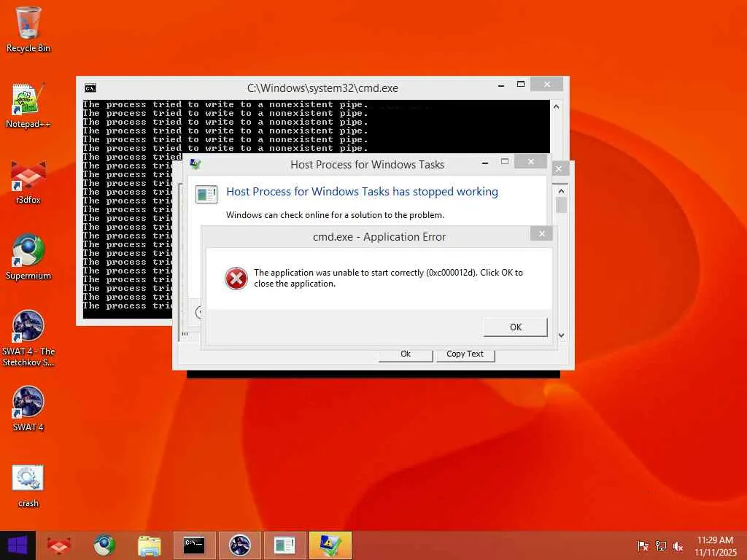Click "Host Process for Windows Tasks has stopped working"

362,192
